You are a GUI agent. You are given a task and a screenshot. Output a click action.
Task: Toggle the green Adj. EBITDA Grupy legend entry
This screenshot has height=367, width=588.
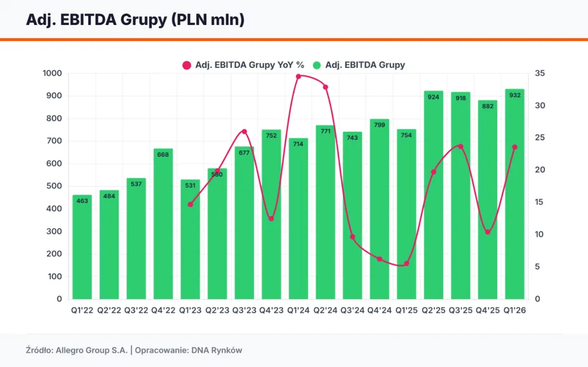[359, 65]
